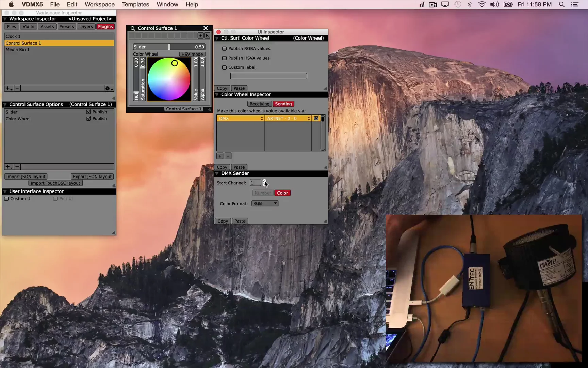
Task: Open the Bluetooth menu bar icon
Action: (x=470, y=4)
